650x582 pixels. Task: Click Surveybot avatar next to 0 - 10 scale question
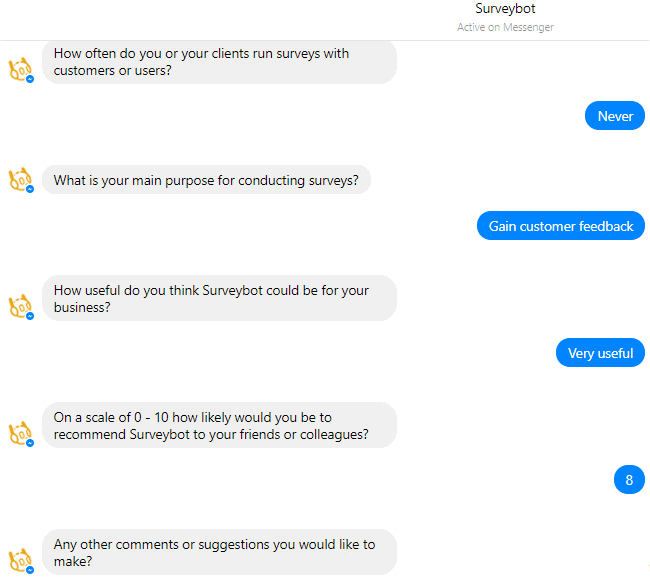pyautogui.click(x=20, y=433)
